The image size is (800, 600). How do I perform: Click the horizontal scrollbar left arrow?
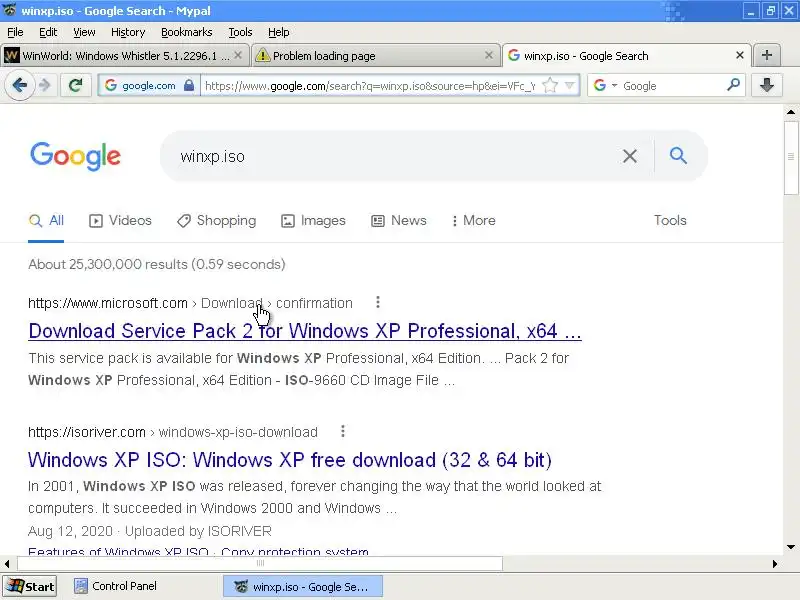(7, 564)
